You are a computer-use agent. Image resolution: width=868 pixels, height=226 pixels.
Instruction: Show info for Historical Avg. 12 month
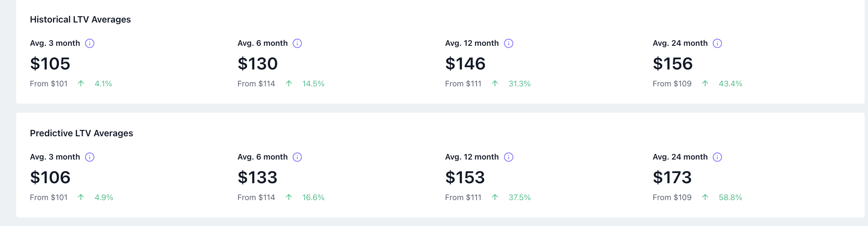[x=508, y=44]
